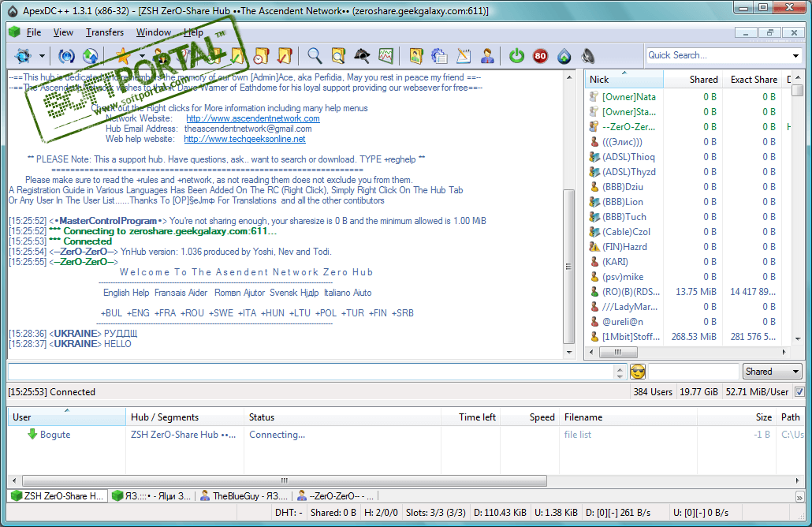Open Search magnifier toolbar icon
Viewport: 812px width, 527px height.
tap(315, 55)
